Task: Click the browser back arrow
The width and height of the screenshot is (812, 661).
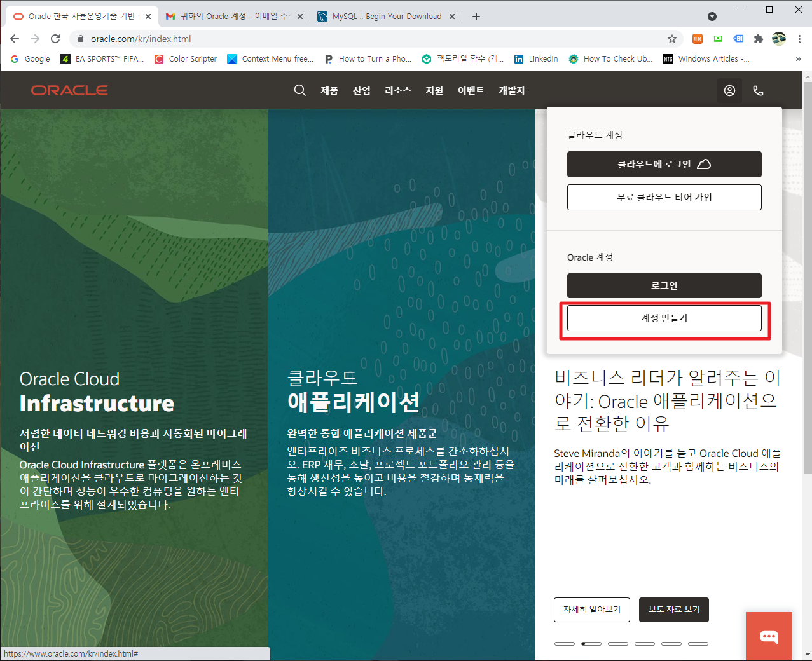Action: 15,39
